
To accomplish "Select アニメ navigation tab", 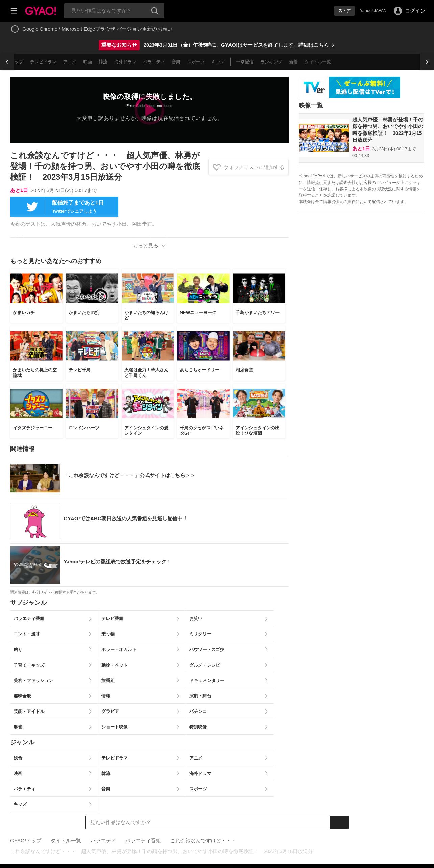I will (70, 62).
